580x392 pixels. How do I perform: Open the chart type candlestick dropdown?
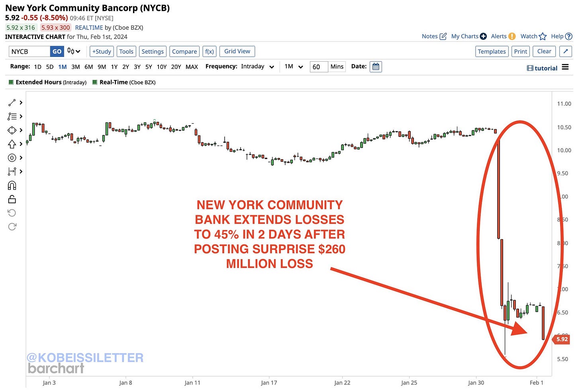[74, 51]
